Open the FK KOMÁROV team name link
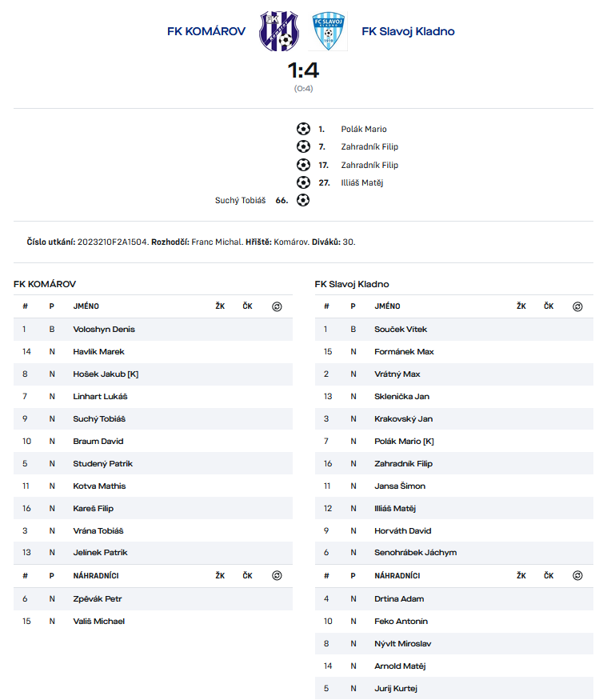Image resolution: width=603 pixels, height=700 pixels. (x=206, y=31)
